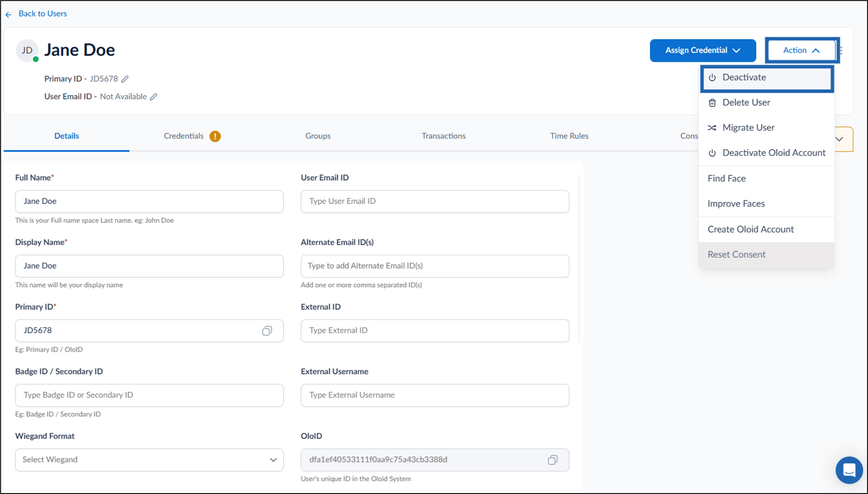Choose Delete User from the menu

pyautogui.click(x=766, y=102)
